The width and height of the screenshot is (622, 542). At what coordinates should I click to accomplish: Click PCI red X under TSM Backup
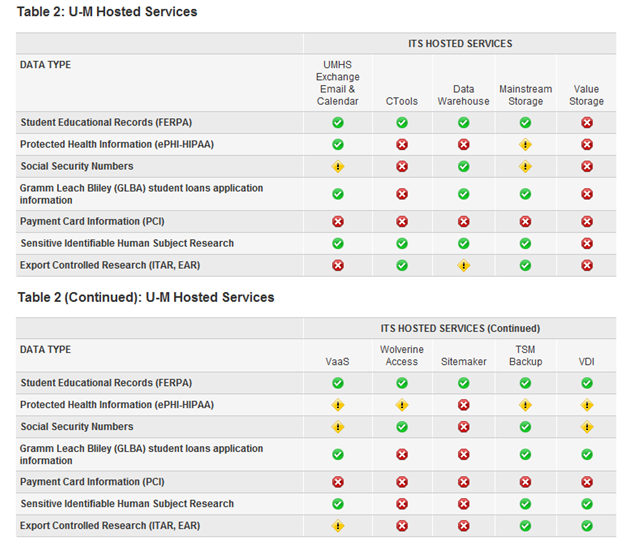525,481
